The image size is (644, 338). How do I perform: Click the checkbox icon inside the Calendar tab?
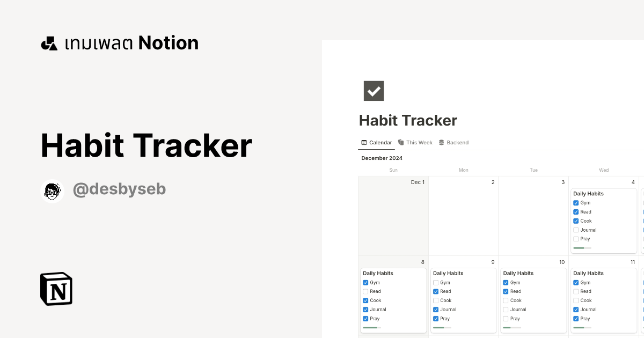click(x=364, y=142)
